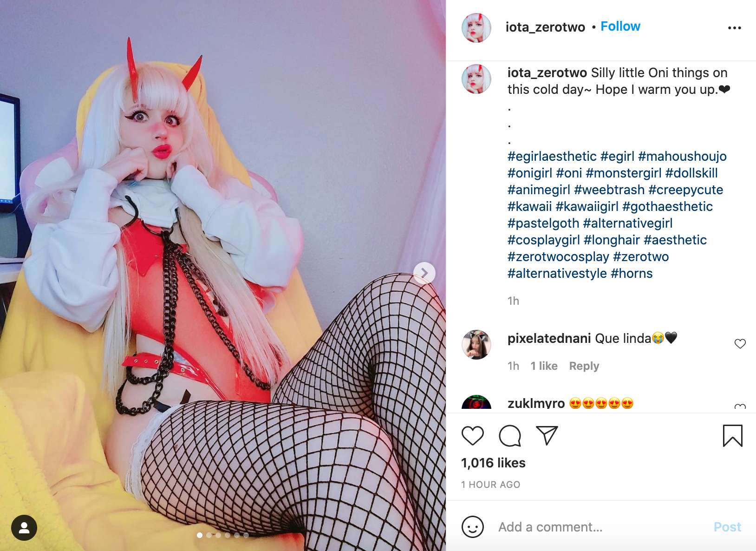756x551 pixels.
Task: Advance to next photo with chevron arrow
Action: click(424, 273)
